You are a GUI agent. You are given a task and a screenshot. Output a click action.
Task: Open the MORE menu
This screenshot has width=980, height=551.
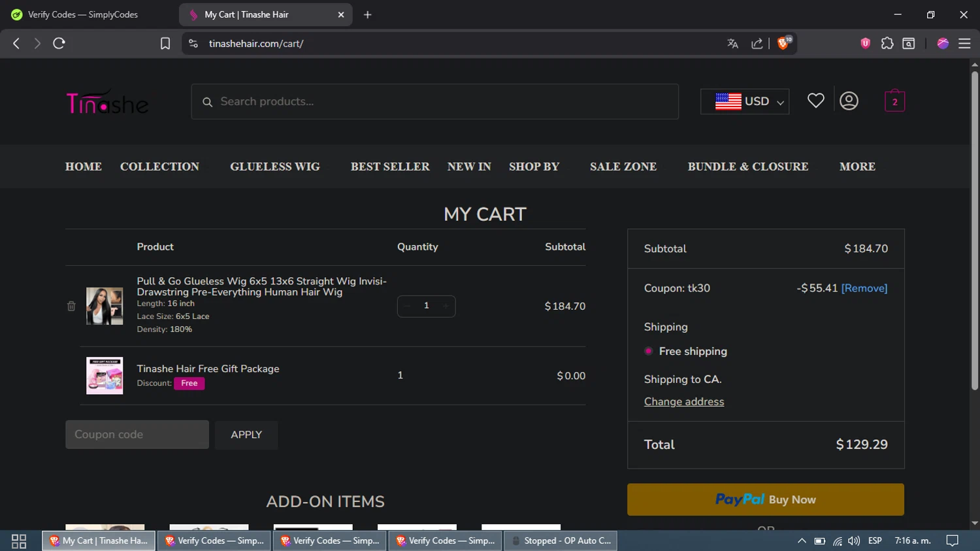[x=857, y=167]
